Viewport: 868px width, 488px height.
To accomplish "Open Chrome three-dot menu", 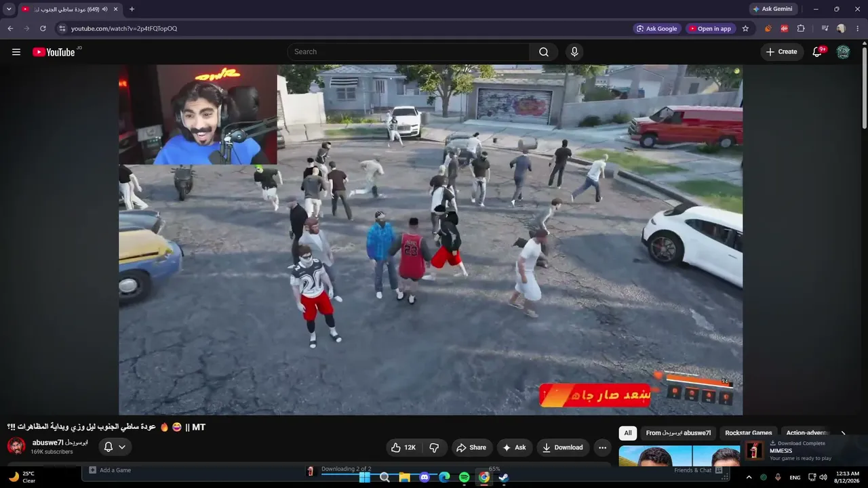I will click(x=857, y=28).
